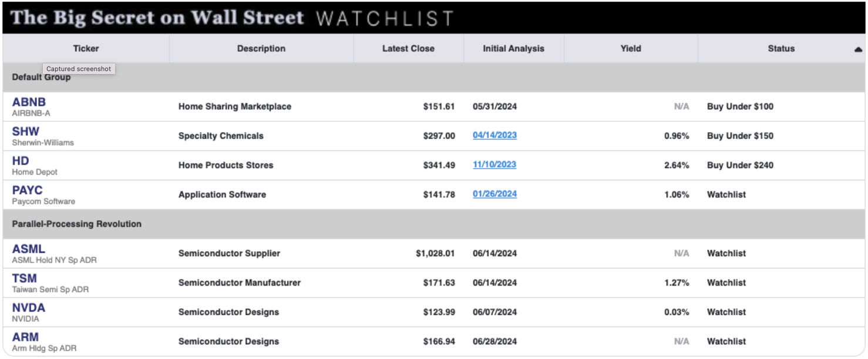Open the NVDA ticker

(x=29, y=307)
